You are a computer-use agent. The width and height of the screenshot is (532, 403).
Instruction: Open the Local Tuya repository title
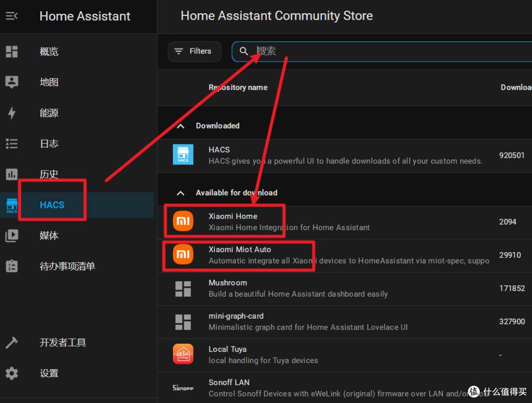[x=228, y=349]
